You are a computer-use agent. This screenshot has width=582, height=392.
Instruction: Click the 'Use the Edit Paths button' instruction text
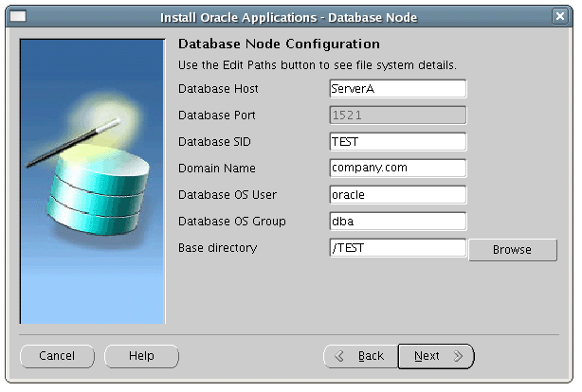[318, 65]
